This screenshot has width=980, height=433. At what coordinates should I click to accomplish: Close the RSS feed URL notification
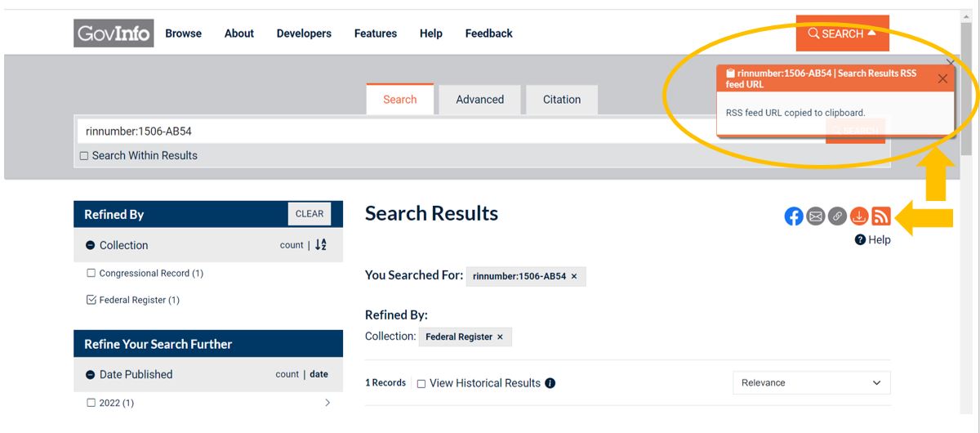[x=942, y=78]
